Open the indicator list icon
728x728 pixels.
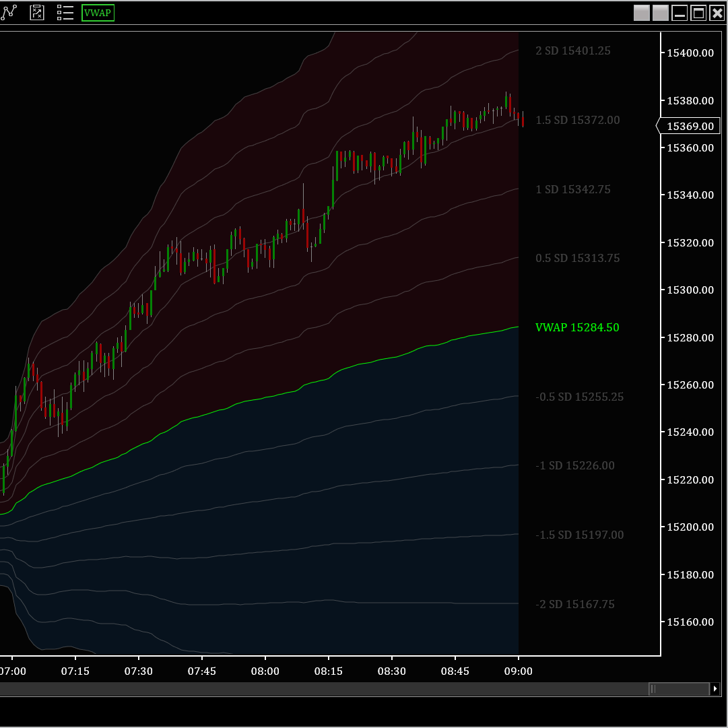click(x=65, y=12)
